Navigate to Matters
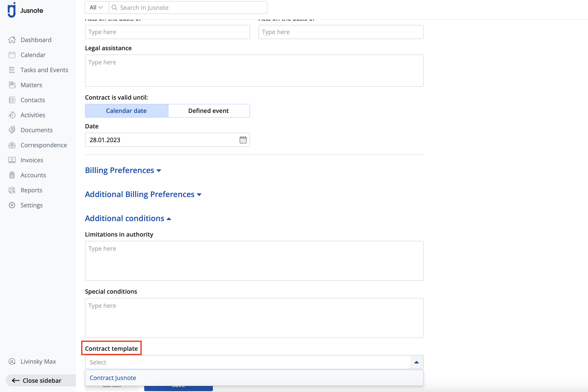588x392 pixels. pyautogui.click(x=31, y=85)
